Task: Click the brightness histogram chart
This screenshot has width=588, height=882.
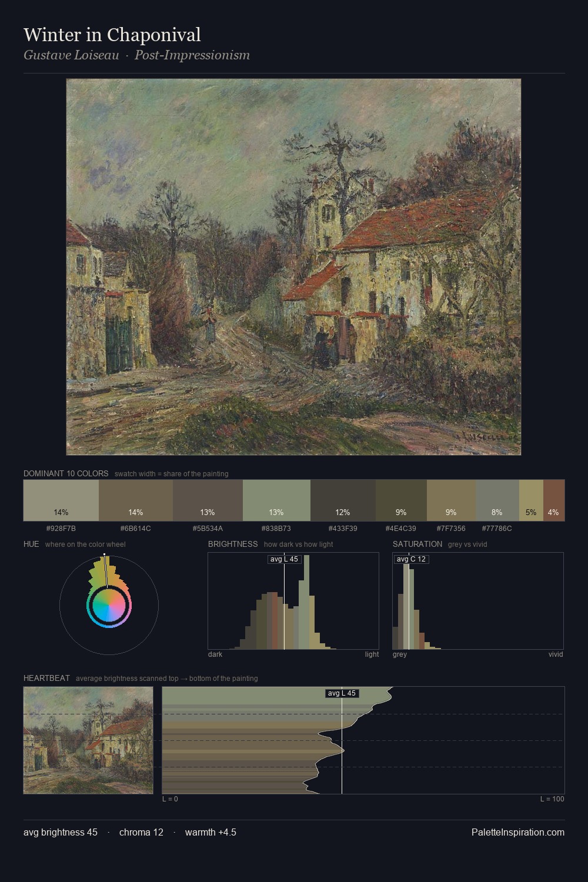Action: (x=293, y=601)
